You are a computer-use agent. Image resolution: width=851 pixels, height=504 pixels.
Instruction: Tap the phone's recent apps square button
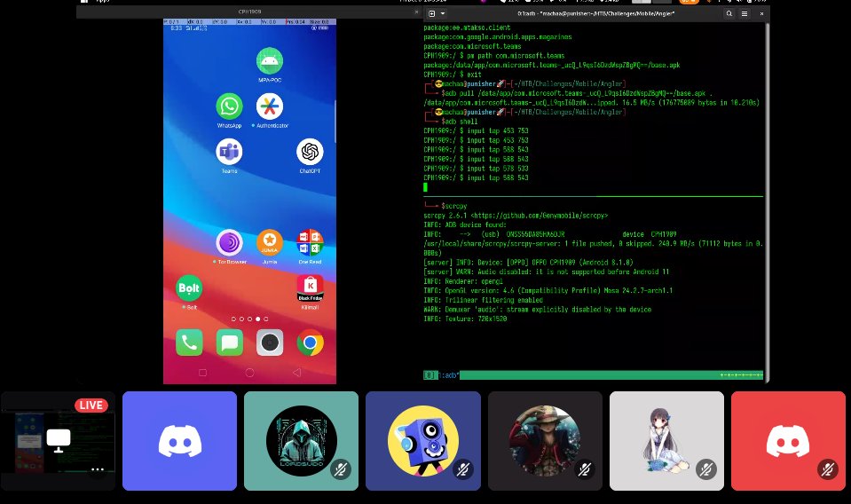coord(203,373)
